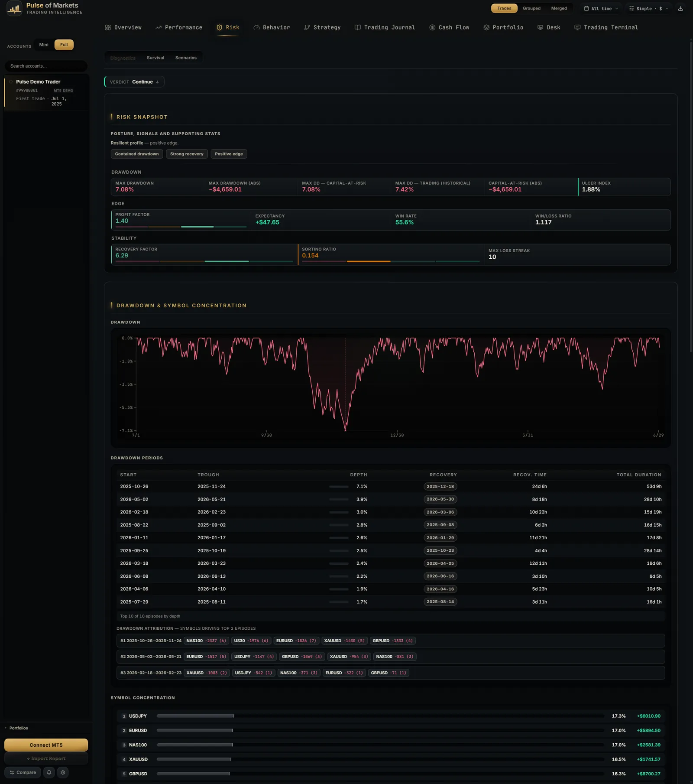Open the Simple $ display dropdown
This screenshot has height=784, width=693.
pyautogui.click(x=649, y=8)
